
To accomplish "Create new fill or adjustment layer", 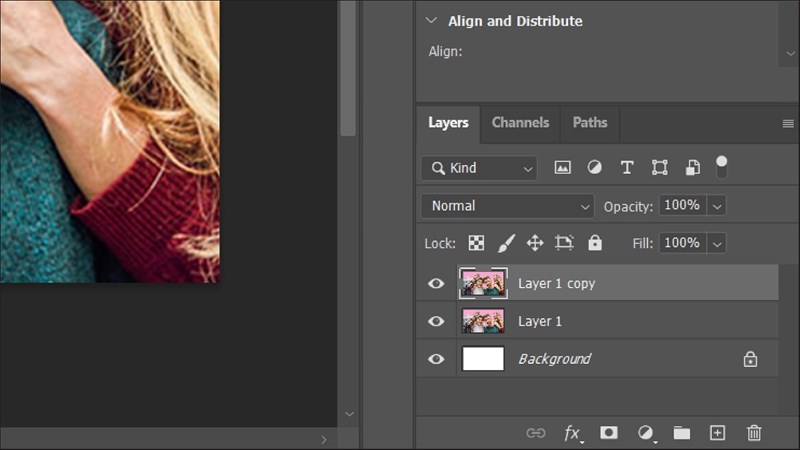I will [x=646, y=433].
